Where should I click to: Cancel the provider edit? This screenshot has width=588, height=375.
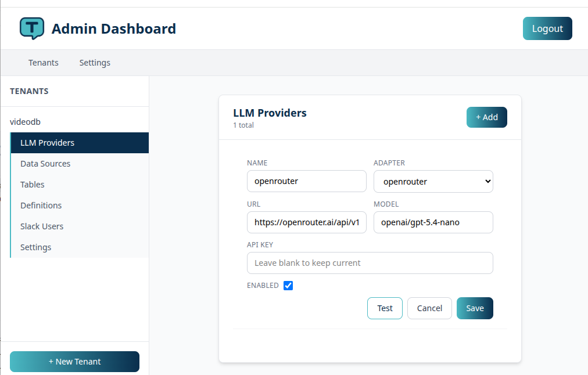pos(429,308)
